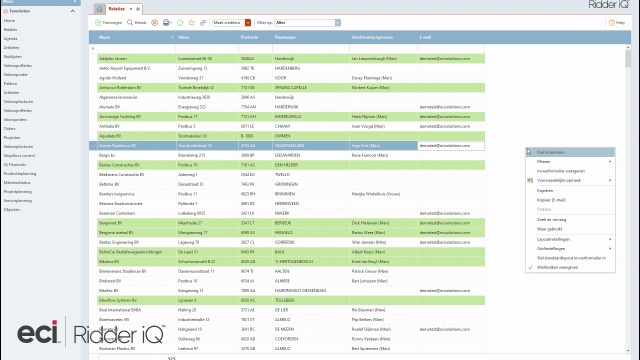
Task: Choose Kies kolommen in context menu
Action: pos(570,152)
